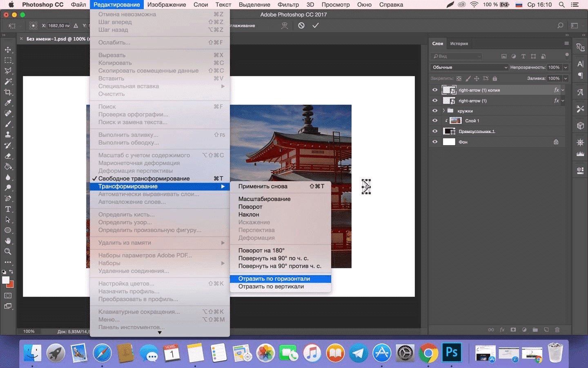Cancel the transform in options bar
Screen dimensions: 588x368
tap(301, 25)
